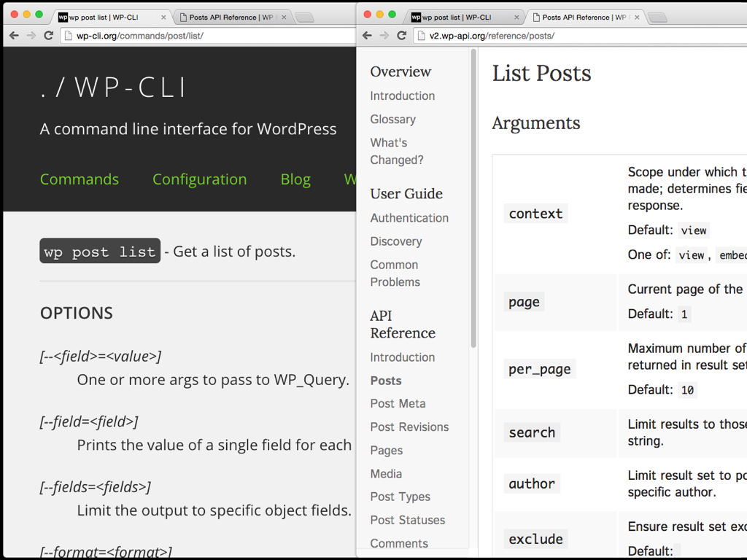Screen dimensions: 747x560
Task: Open Introduction under API Reference in the sidebar
Action: [x=402, y=357]
